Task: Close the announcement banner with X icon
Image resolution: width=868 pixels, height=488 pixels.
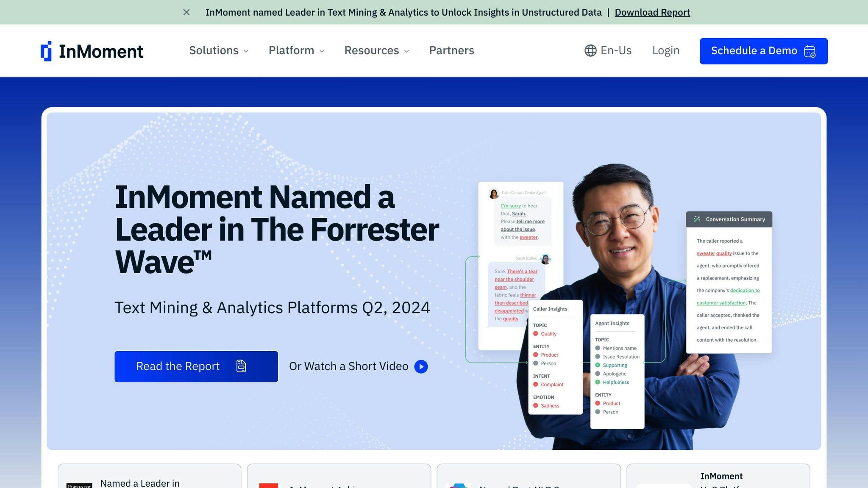Action: point(186,12)
